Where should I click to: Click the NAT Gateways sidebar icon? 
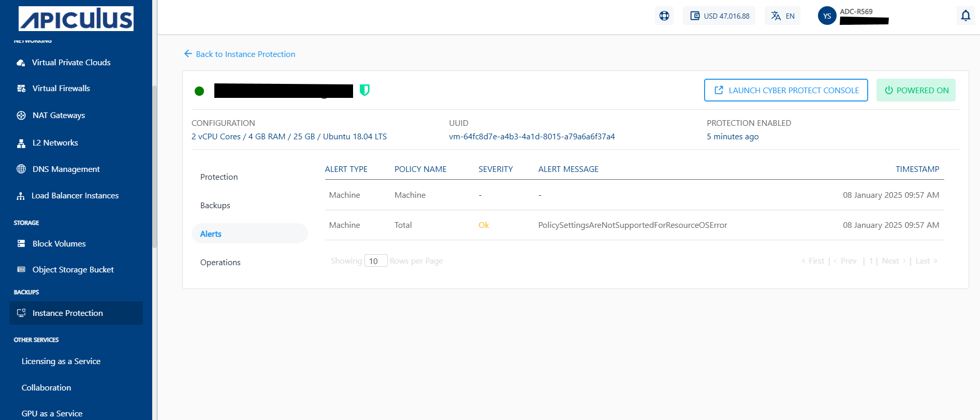(x=21, y=115)
